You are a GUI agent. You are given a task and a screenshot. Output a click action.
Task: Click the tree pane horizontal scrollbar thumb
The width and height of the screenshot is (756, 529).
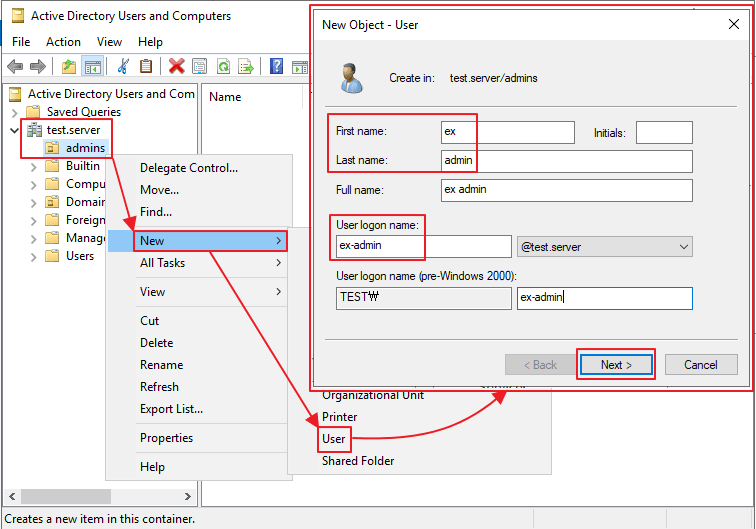pyautogui.click(x=66, y=496)
